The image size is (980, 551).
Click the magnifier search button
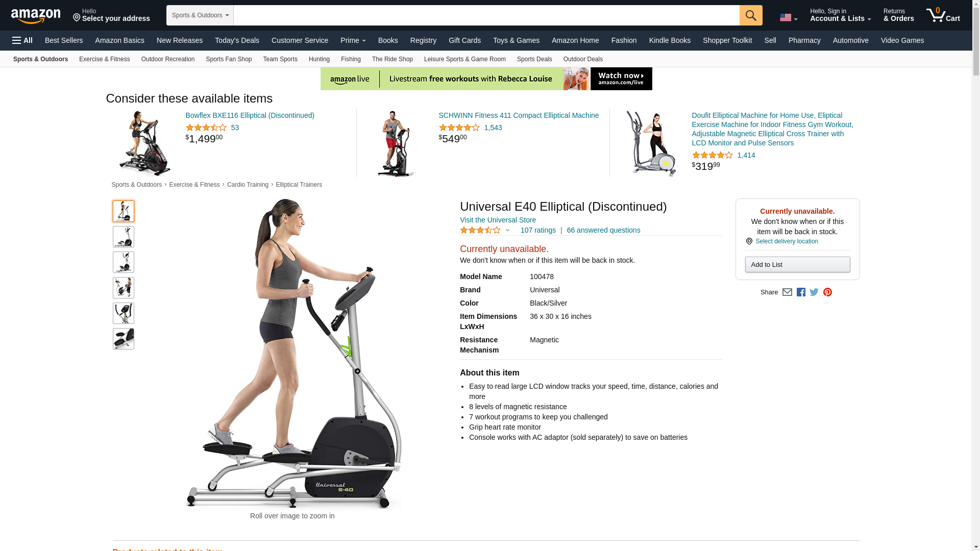tap(751, 15)
